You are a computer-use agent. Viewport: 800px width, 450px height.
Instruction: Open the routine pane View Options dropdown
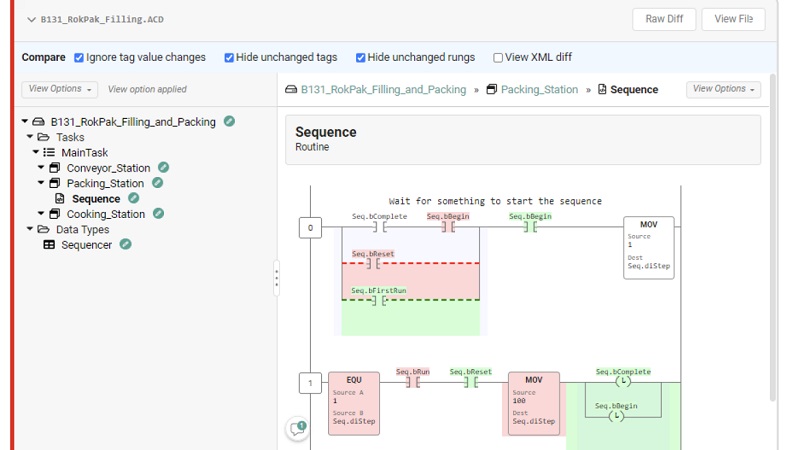coord(723,89)
